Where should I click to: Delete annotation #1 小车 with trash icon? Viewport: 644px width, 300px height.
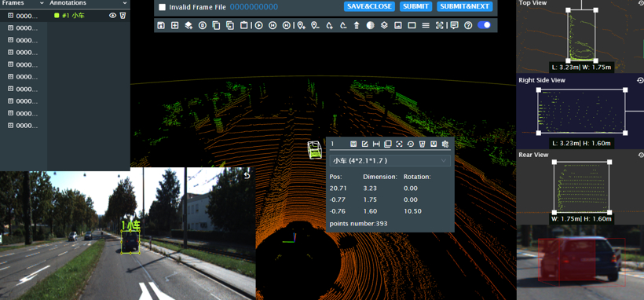123,16
